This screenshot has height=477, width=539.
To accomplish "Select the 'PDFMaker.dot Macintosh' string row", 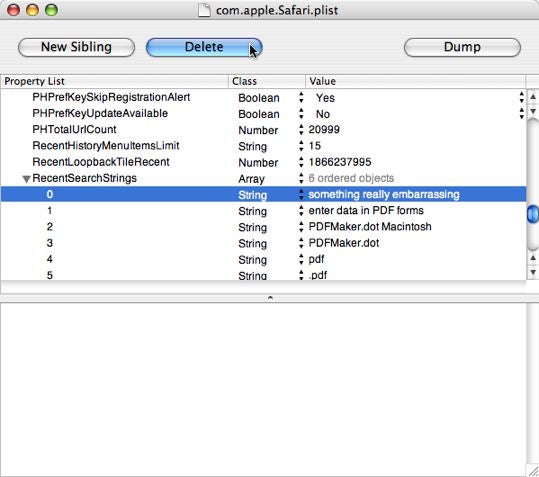I will click(x=263, y=227).
